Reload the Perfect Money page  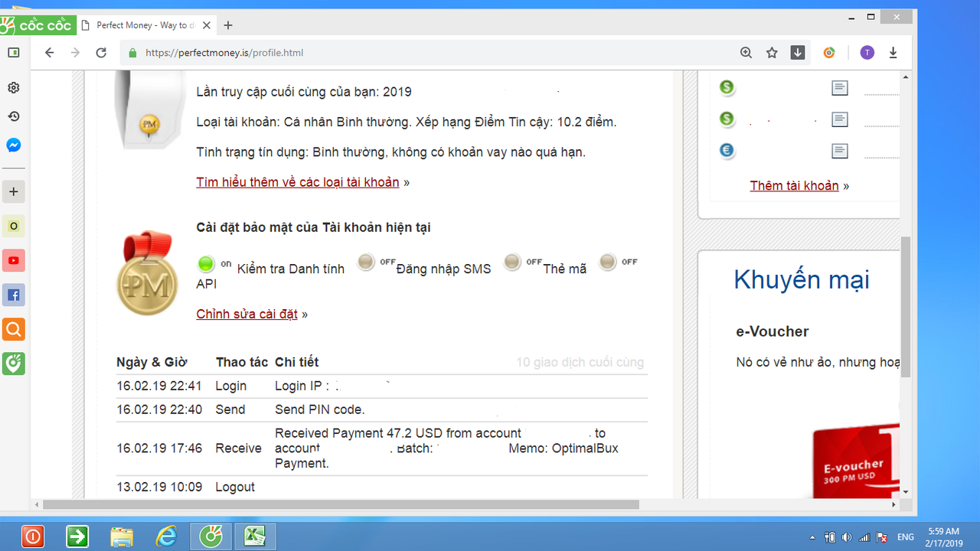[x=101, y=53]
